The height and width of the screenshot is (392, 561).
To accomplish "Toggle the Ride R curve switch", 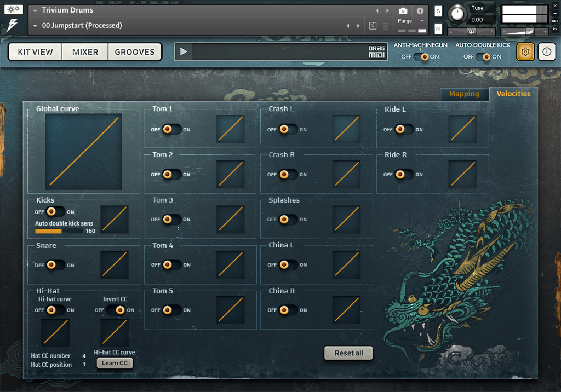I will pyautogui.click(x=404, y=175).
